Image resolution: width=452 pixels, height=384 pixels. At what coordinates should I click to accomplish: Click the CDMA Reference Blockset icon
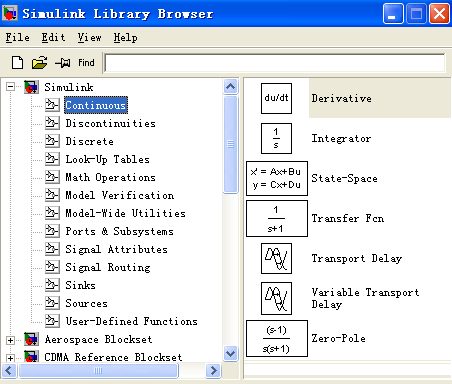pyautogui.click(x=31, y=357)
